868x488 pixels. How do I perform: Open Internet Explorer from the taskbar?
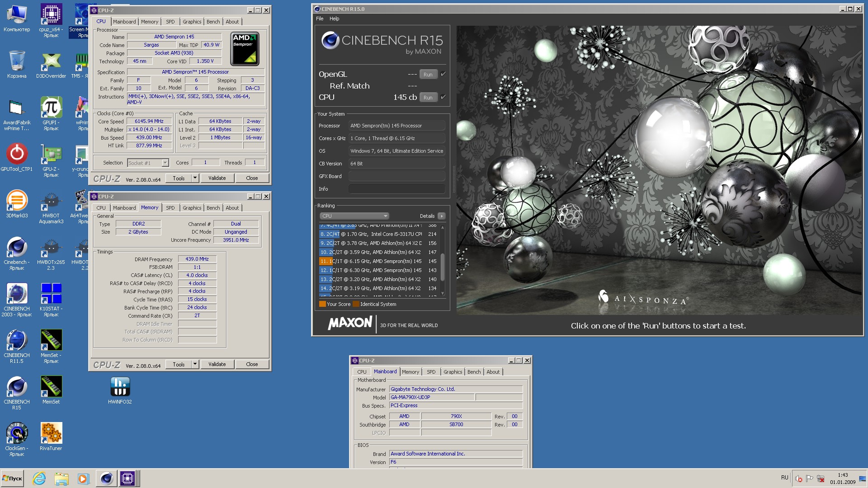[x=39, y=478]
